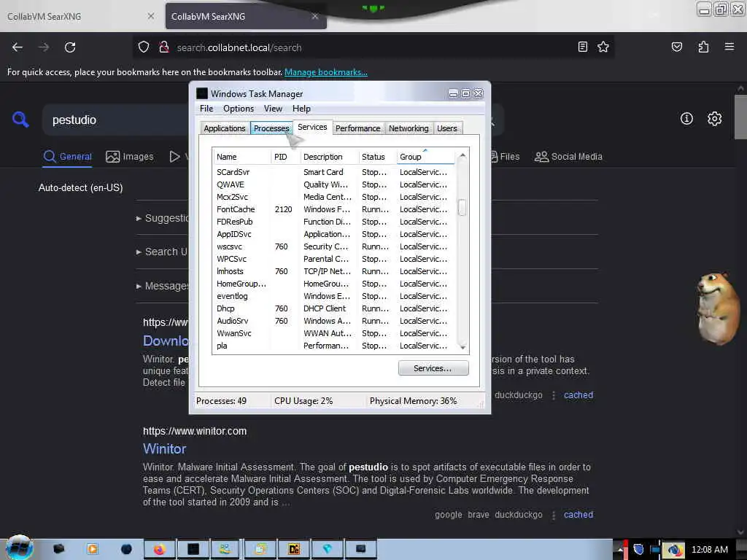Click the Firefox icon in the taskbar
This screenshot has width=747, height=560.
[x=160, y=549]
